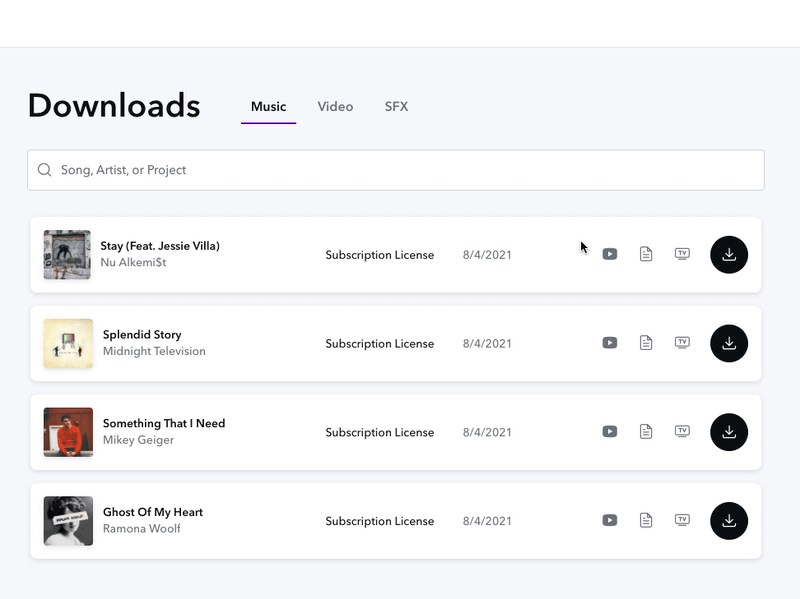
Task: Download the song Stay by Nu Alkemi$t
Action: 729,254
